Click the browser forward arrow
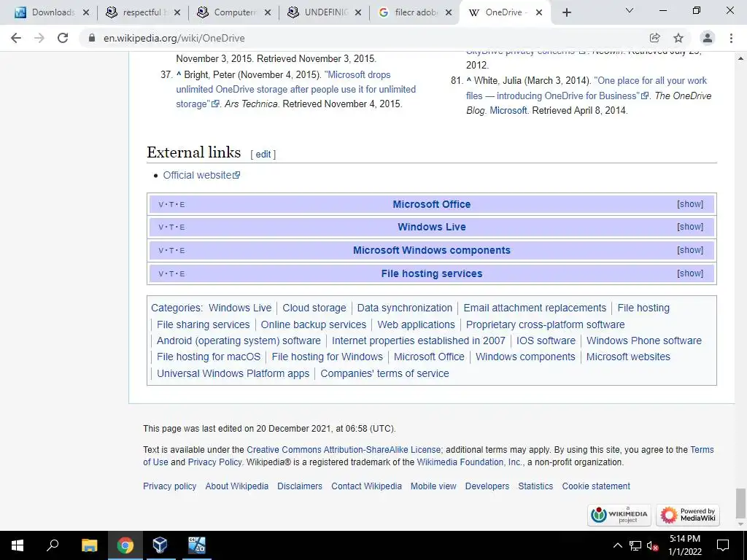Viewport: 747px width, 560px height. click(x=39, y=38)
